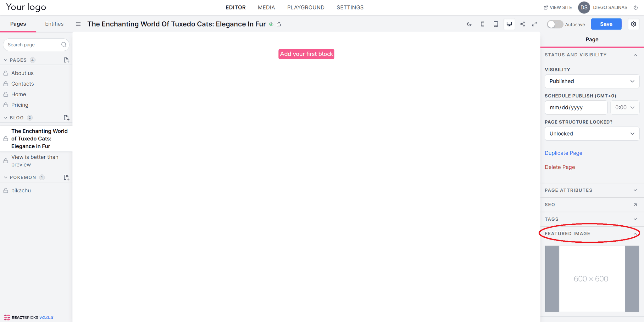Open the pikachu page

tap(21, 190)
